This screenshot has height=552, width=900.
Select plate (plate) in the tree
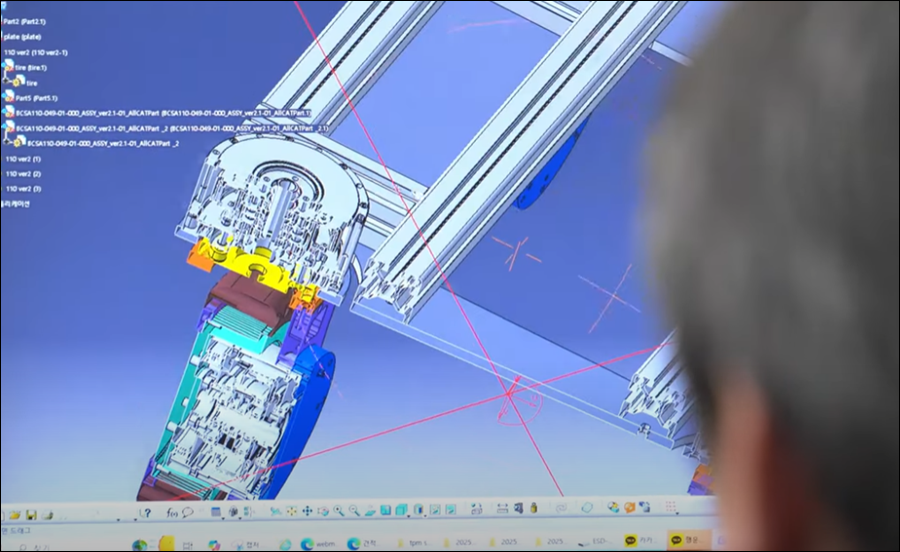22,37
